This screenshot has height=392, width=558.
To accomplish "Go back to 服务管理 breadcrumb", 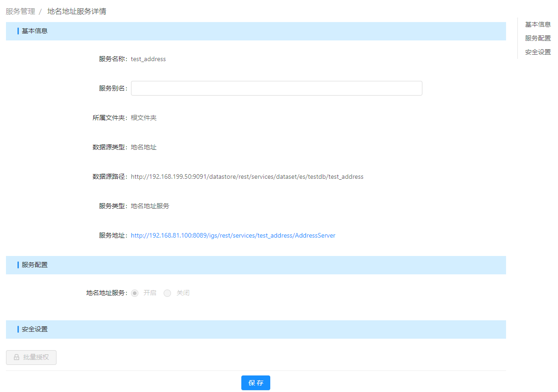I will click(x=20, y=11).
